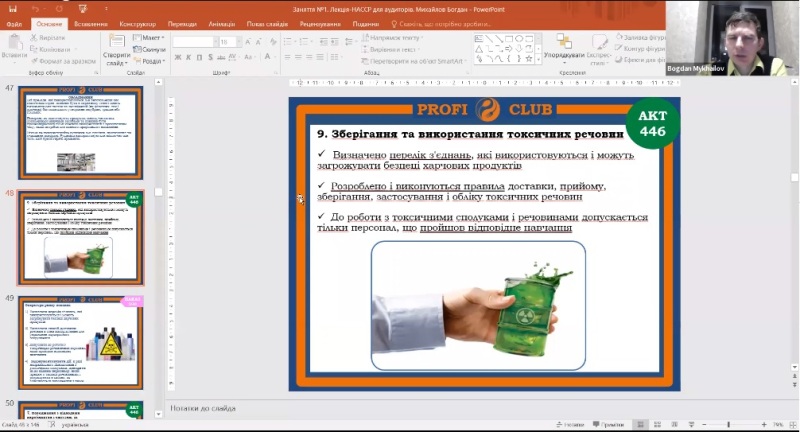Open the Файл tab

[x=14, y=24]
